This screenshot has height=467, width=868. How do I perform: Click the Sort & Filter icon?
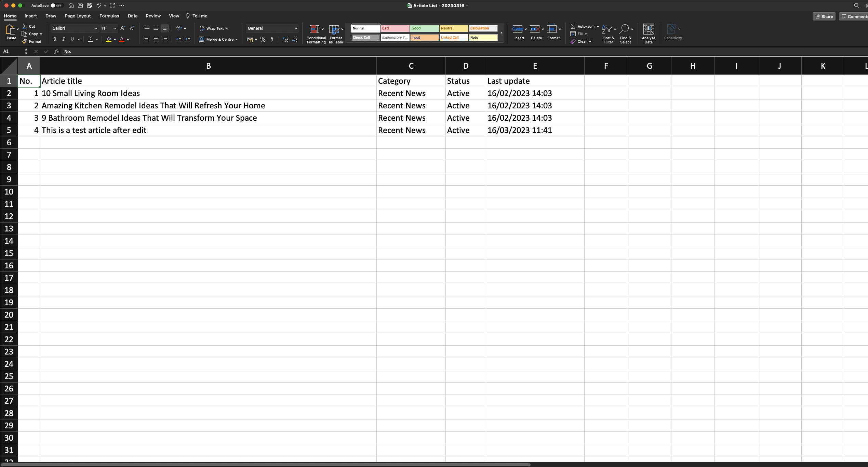pos(607,29)
